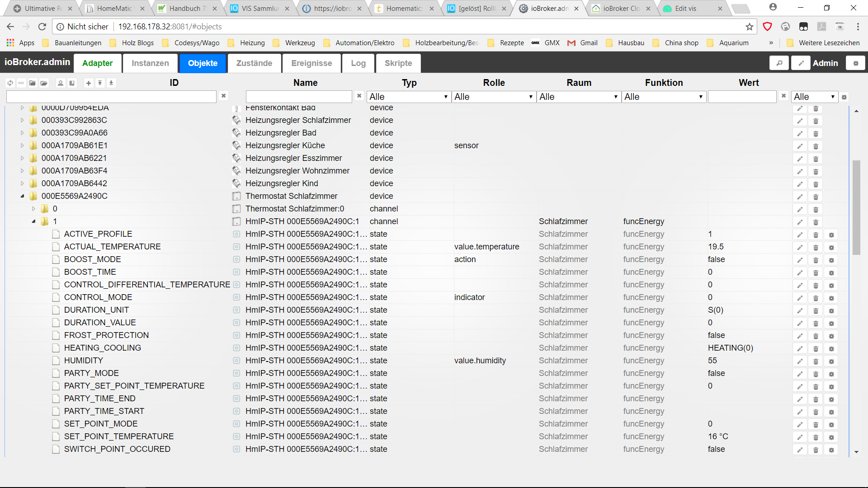868x488 pixels.
Task: Open settings gear for SET_POINT_TEMPERATURE row
Action: [x=831, y=437]
